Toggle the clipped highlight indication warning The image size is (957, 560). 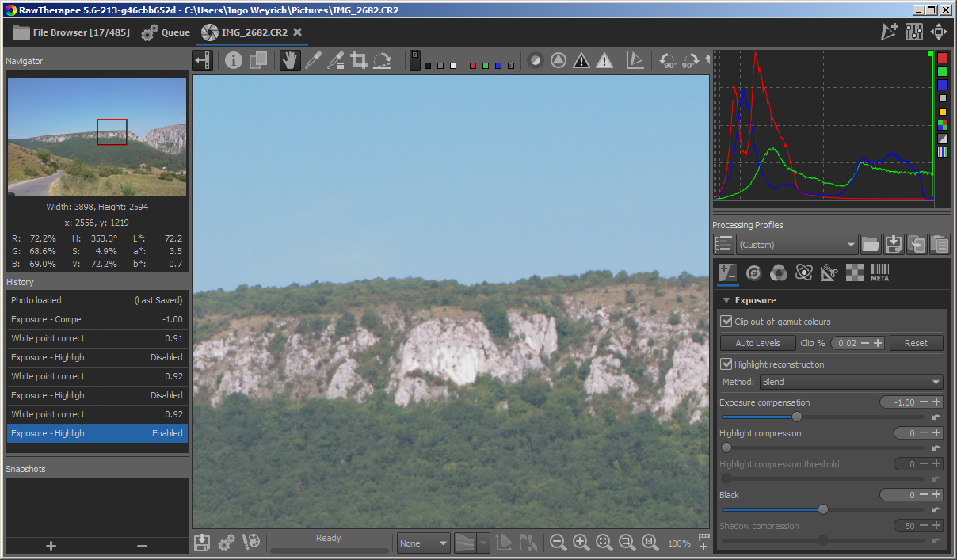click(604, 61)
